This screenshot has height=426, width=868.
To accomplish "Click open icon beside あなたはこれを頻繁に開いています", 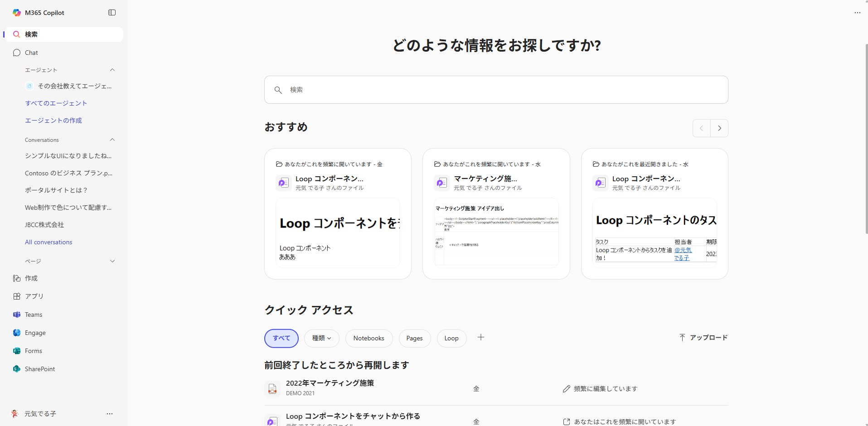I will point(567,422).
